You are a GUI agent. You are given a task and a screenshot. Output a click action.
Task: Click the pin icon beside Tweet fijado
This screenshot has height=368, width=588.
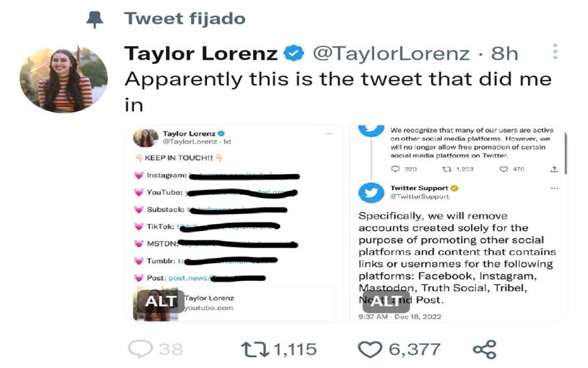(95, 17)
